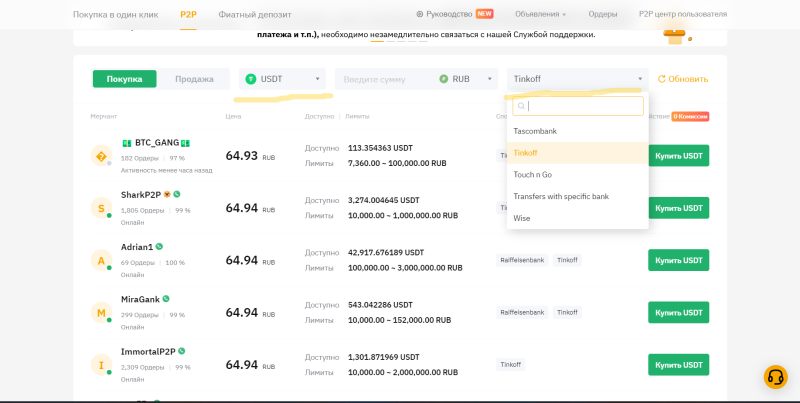Click the ImmortalP2P merchant avatar icon

101,365
